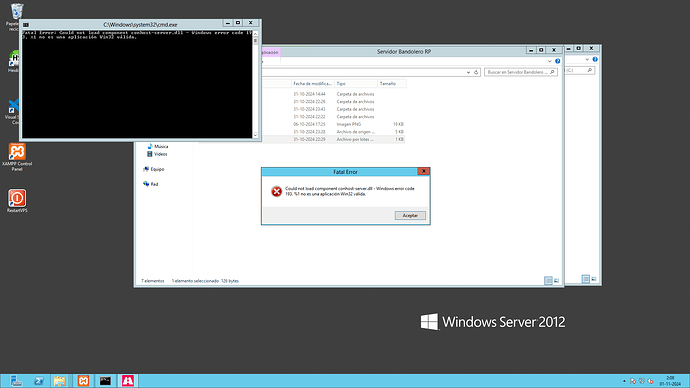
Task: Open the taskbar clock and date
Action: pyautogui.click(x=670, y=381)
